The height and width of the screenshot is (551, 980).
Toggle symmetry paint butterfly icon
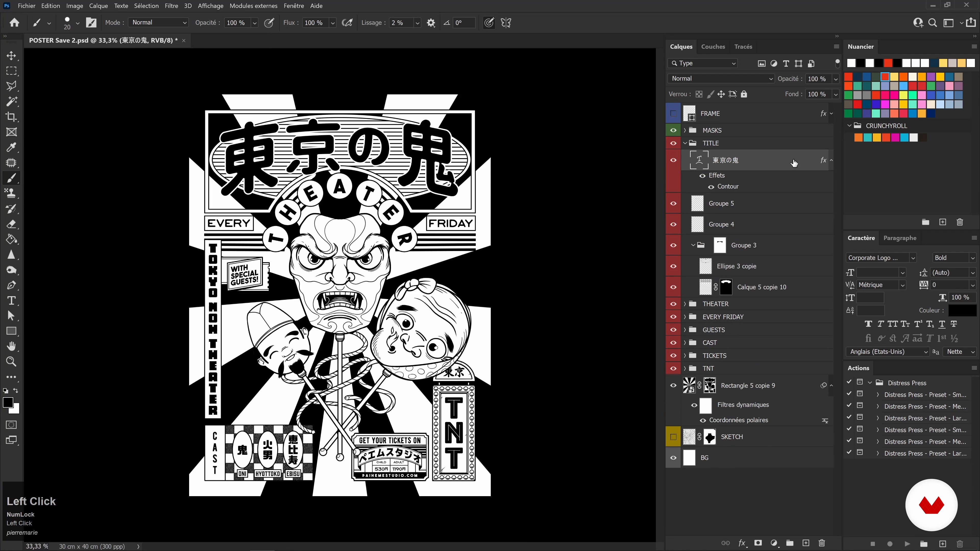pyautogui.click(x=506, y=23)
